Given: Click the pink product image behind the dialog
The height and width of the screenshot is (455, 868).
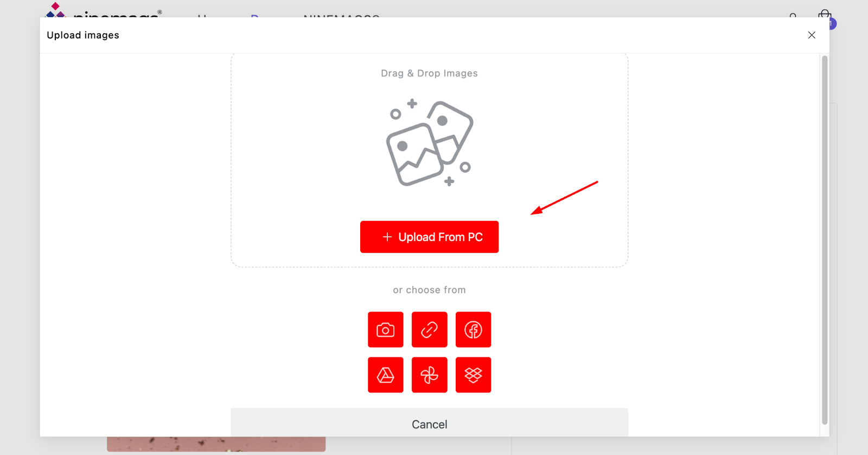Looking at the screenshot, I should tap(216, 444).
